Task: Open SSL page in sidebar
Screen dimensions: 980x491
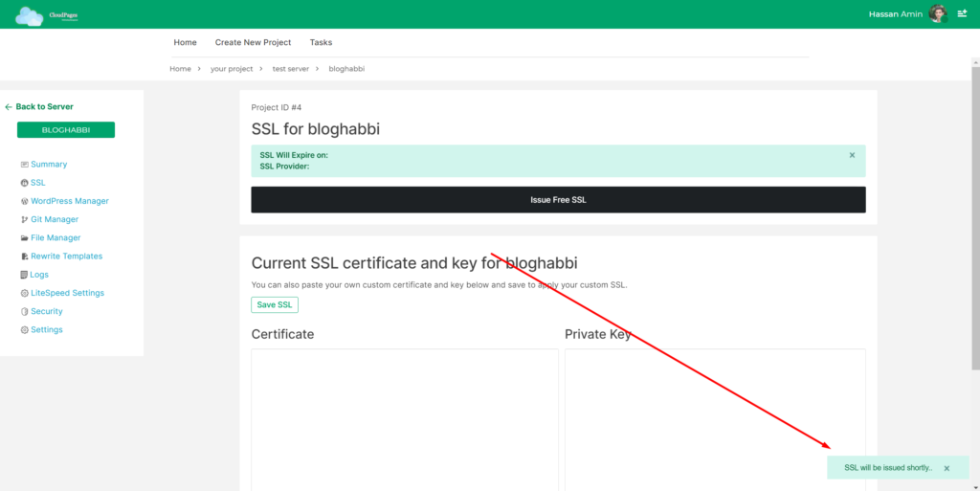Action: click(x=38, y=183)
